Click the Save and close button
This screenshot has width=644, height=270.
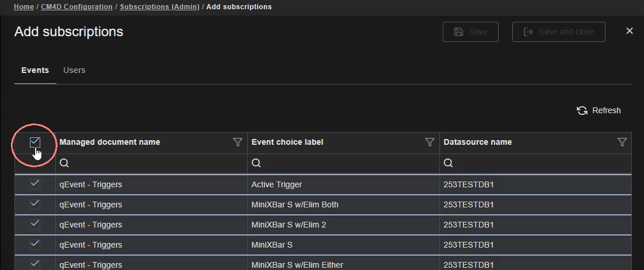[558, 32]
